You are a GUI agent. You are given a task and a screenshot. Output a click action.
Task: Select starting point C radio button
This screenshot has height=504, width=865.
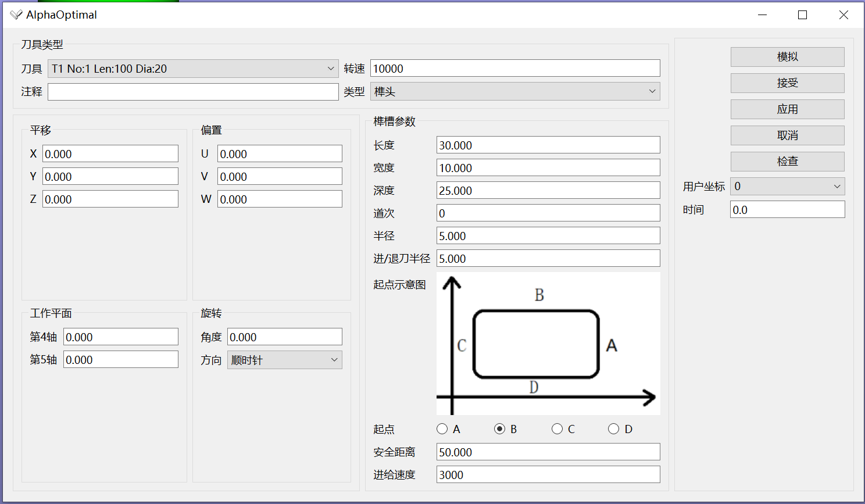tap(556, 428)
